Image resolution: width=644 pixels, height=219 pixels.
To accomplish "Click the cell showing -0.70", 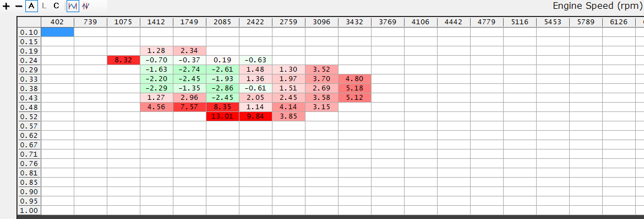I will pyautogui.click(x=156, y=60).
